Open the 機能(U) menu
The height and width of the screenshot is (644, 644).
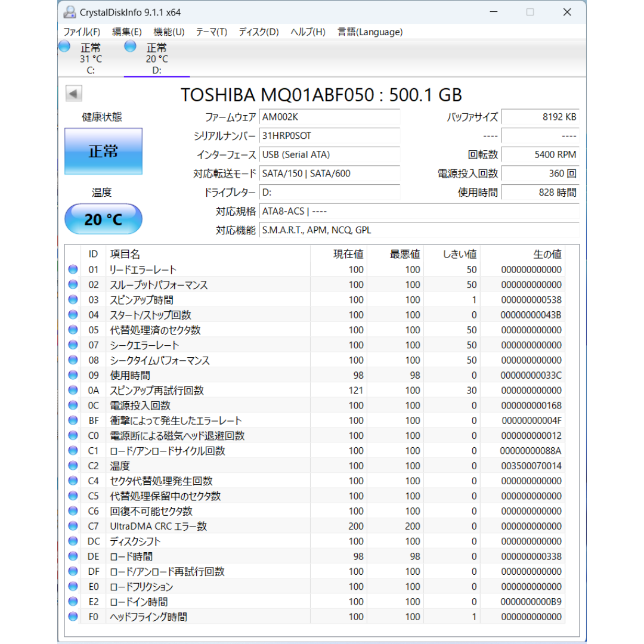169,32
